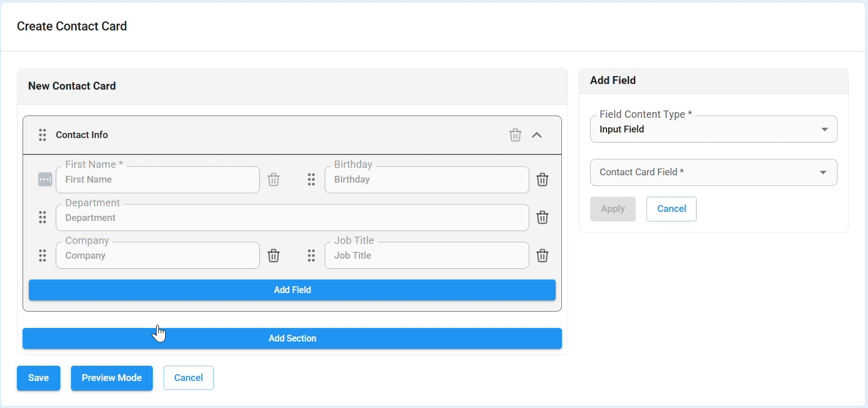Click the Birthday input field
Screen dimensions: 868x408
(427, 180)
